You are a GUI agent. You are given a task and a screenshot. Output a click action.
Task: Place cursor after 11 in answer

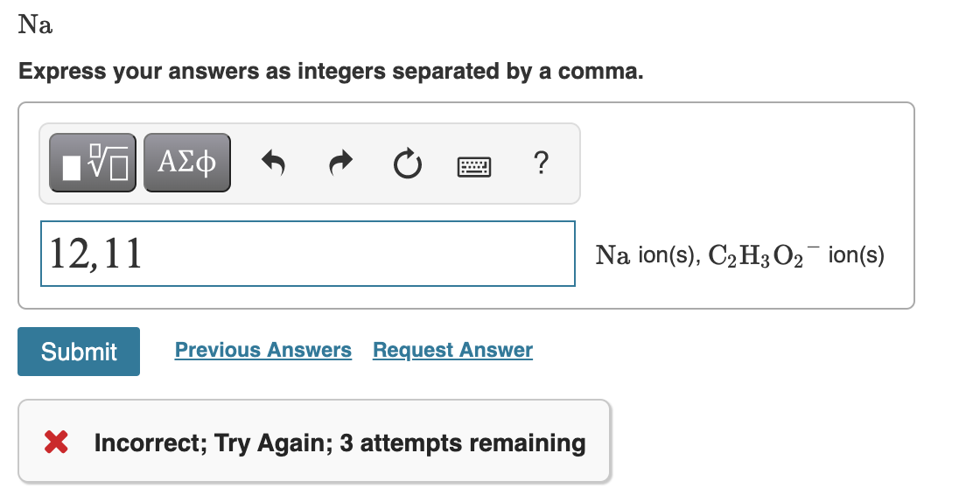144,254
